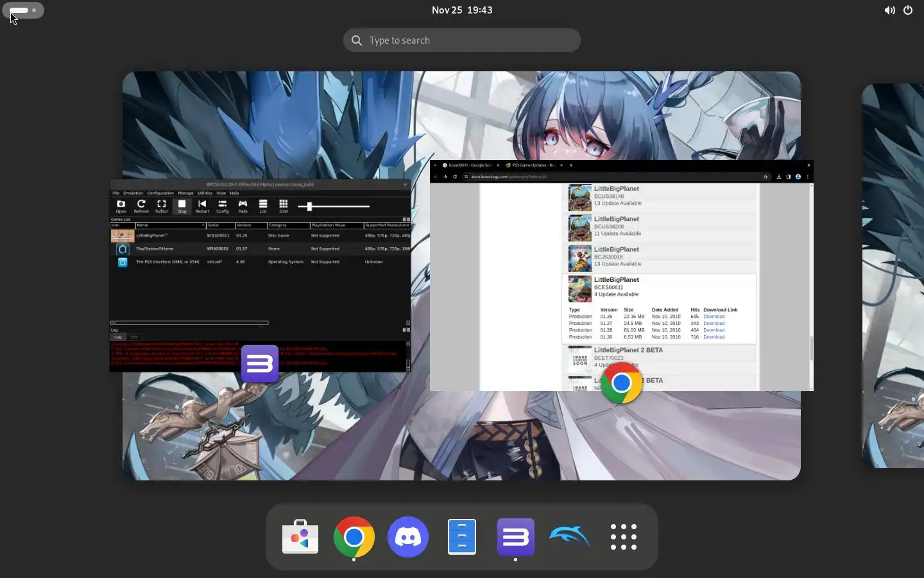Select the PlayStation®Home game row
The image size is (924, 578).
[260, 249]
